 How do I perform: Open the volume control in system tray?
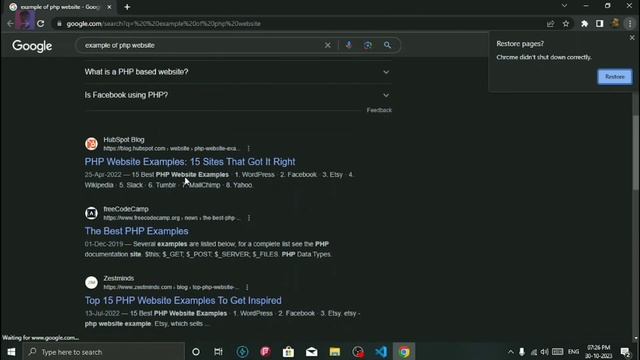coord(544,352)
